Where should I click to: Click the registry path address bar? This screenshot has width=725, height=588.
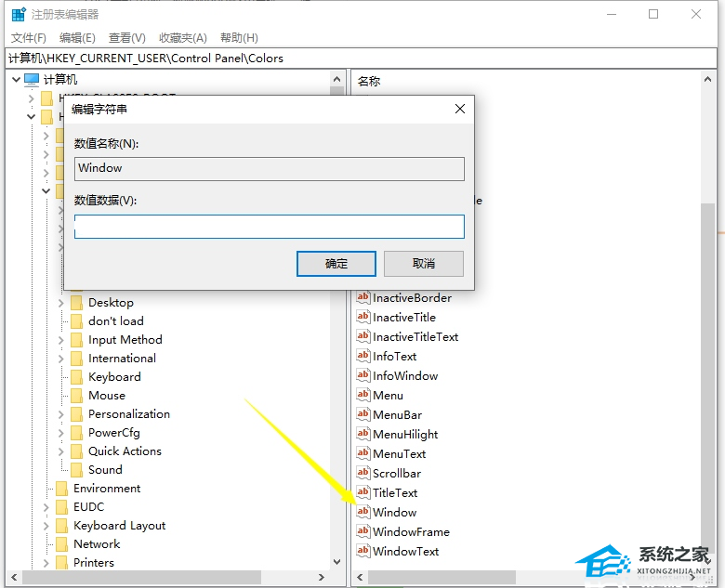[x=362, y=59]
